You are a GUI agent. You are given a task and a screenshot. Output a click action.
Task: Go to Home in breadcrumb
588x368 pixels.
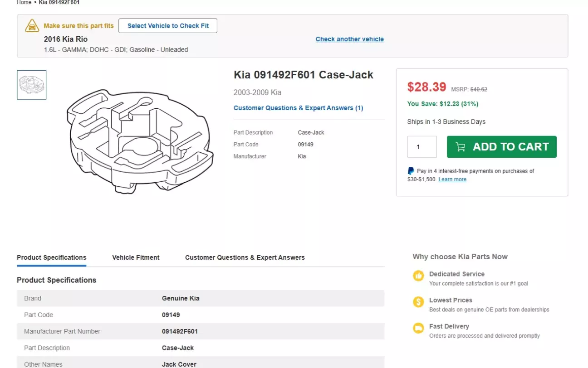coord(24,3)
